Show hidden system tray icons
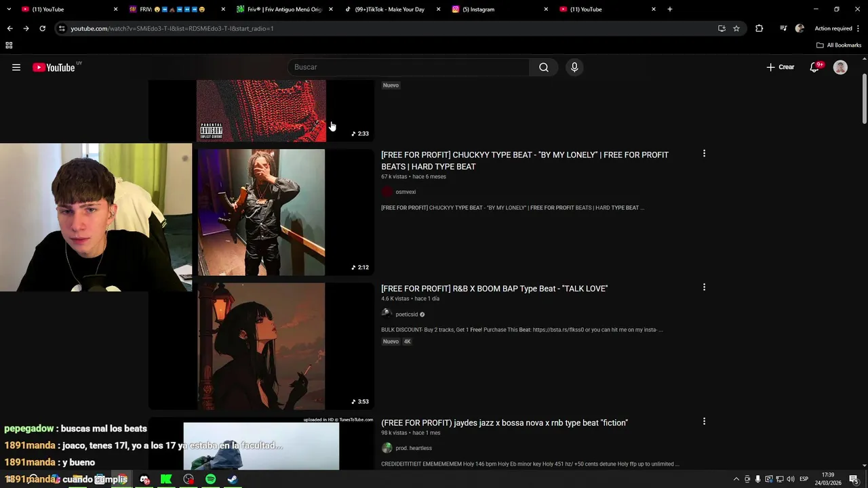Screen dimensions: 868x488 [736, 479]
